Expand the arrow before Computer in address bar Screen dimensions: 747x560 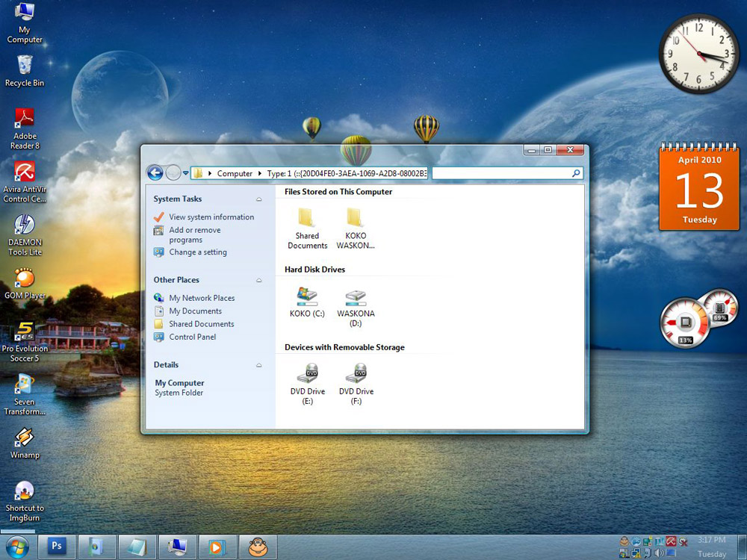(210, 173)
